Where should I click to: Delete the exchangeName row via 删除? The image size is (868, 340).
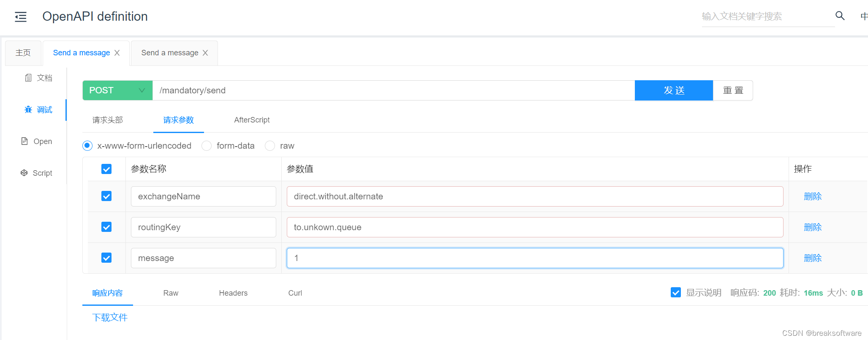click(813, 196)
